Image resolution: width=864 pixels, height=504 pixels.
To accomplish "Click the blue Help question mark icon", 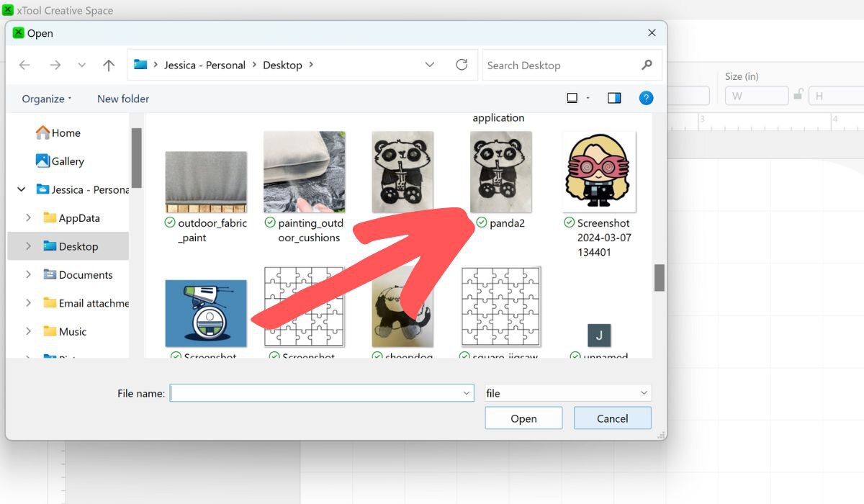I will pyautogui.click(x=646, y=99).
